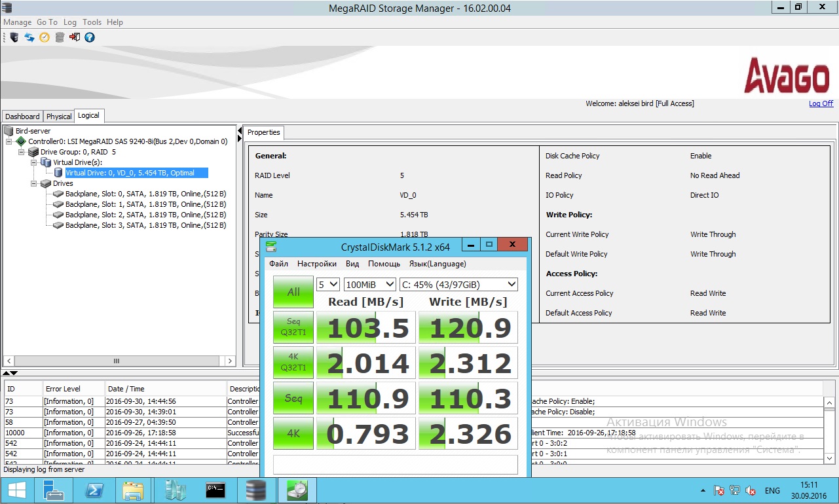Screen dimensions: 839x504
Task: Switch to MegaRAID database taskbar icon
Action: (x=256, y=490)
